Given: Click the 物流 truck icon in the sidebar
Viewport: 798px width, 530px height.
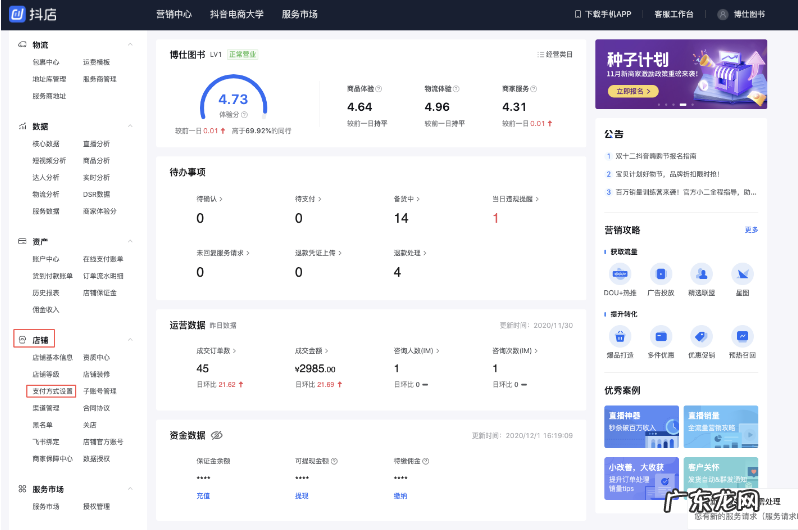Looking at the screenshot, I should tap(22, 45).
